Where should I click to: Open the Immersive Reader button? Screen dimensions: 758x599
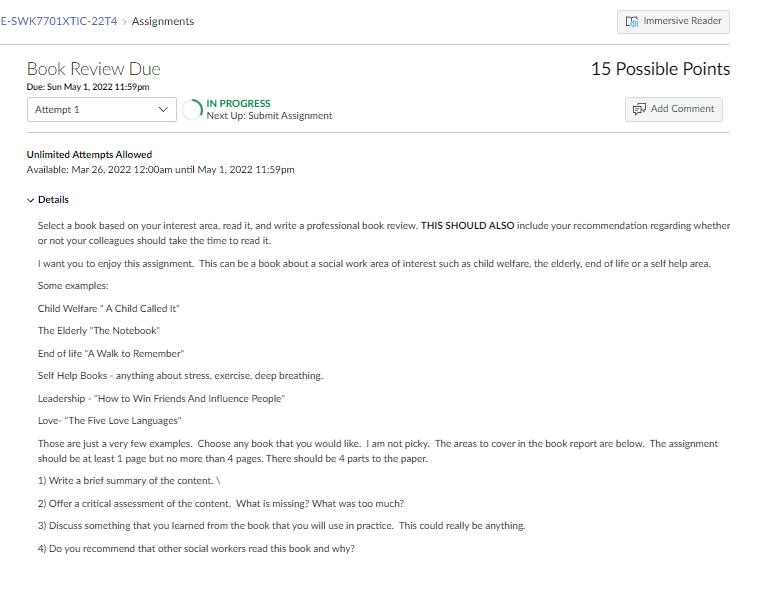pos(673,22)
